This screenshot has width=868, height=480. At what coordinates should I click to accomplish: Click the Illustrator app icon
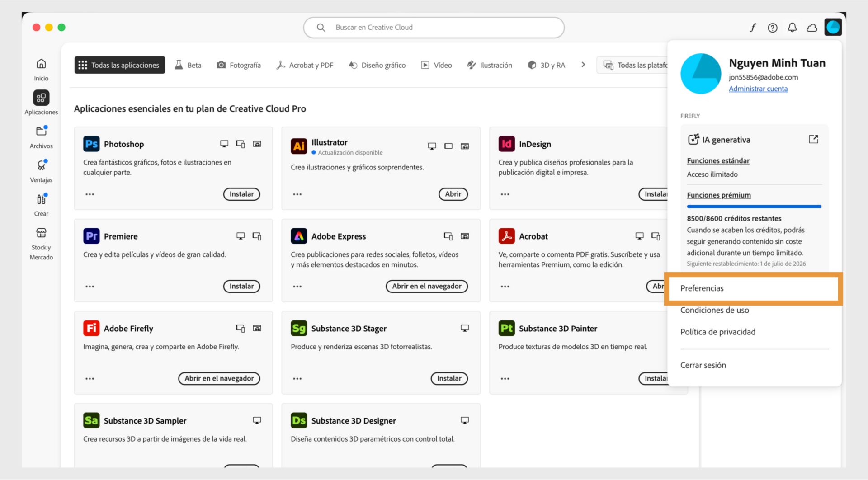pos(299,146)
